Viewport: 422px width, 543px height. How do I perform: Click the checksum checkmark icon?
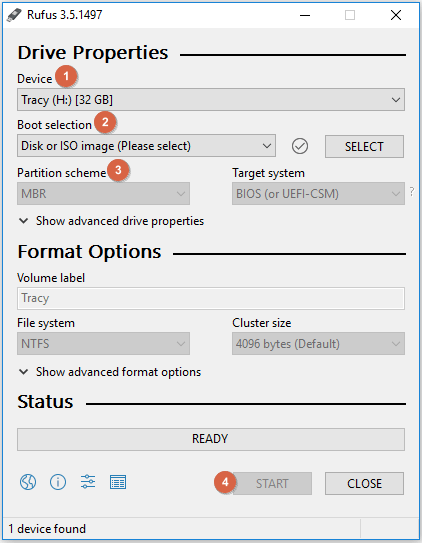tap(300, 146)
